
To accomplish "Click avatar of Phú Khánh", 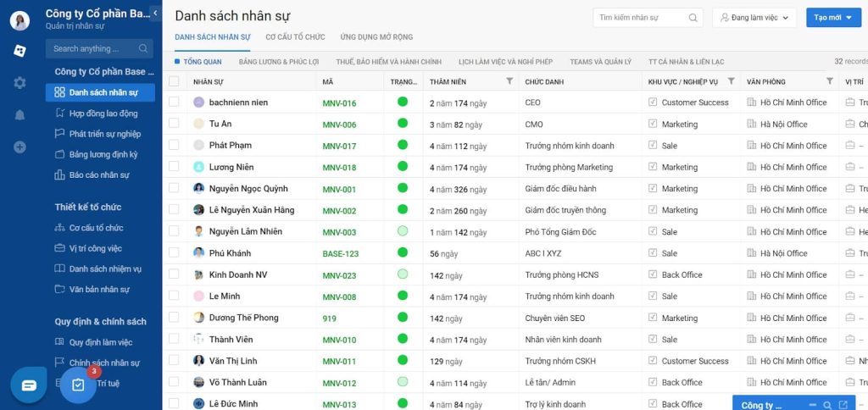I will pyautogui.click(x=198, y=252).
